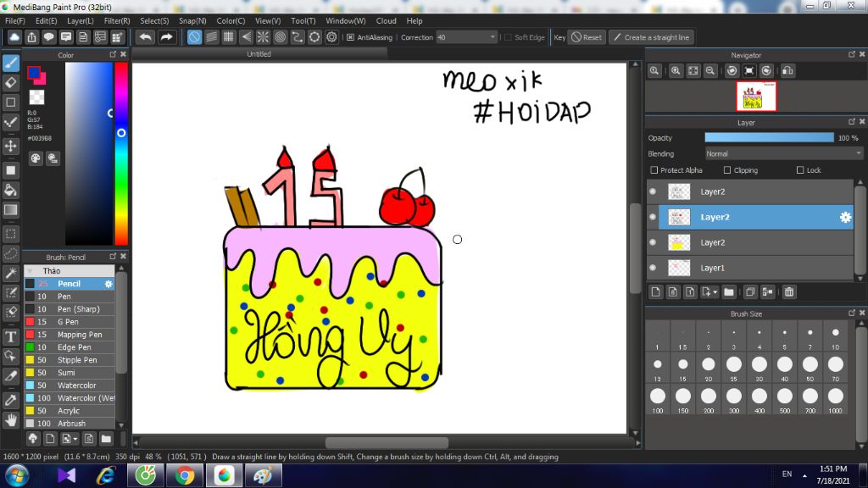Toggle the AntiAliasing checkbox
This screenshot has height=488, width=868.
(x=350, y=37)
